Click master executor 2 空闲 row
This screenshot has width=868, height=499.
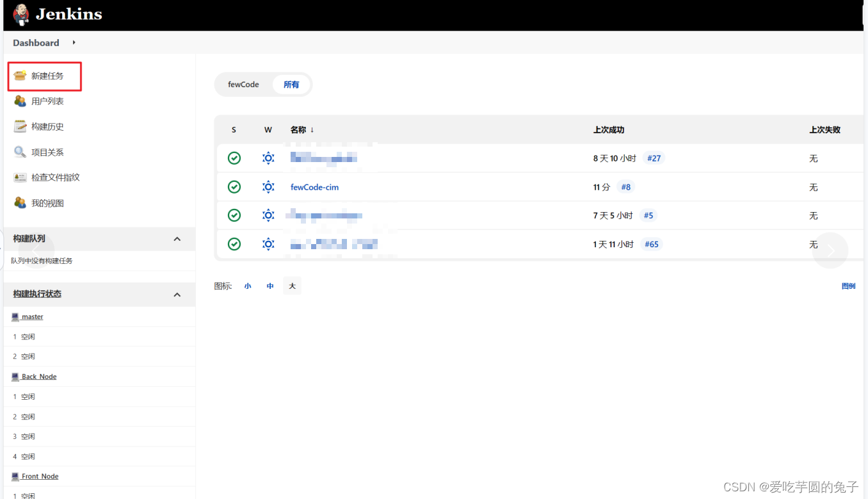click(99, 357)
